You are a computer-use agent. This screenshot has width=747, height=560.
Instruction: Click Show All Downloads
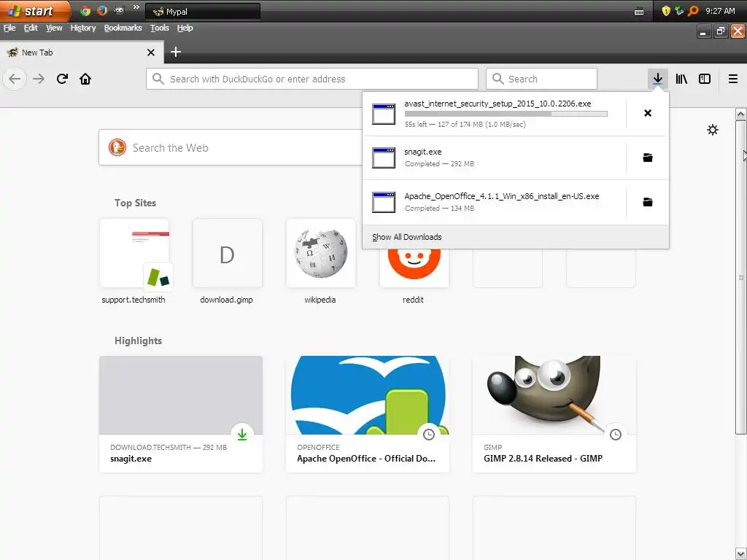click(407, 237)
